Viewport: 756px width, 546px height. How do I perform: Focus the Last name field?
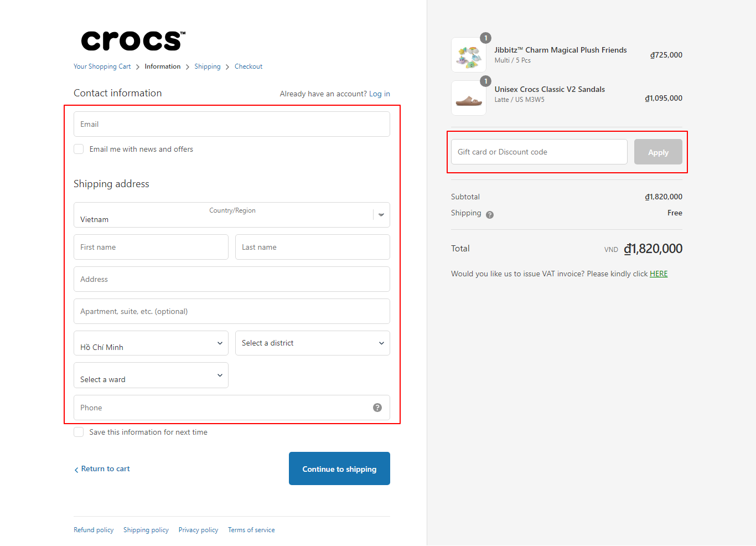coord(313,247)
